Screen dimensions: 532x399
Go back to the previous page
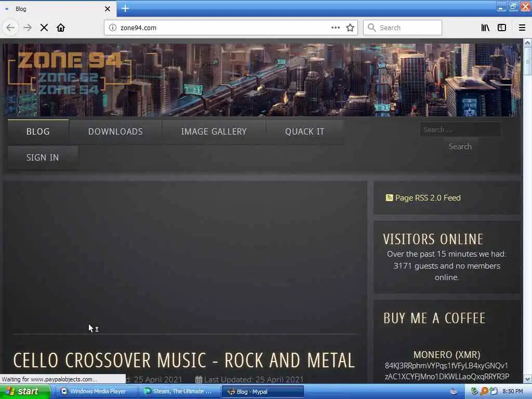(x=10, y=28)
